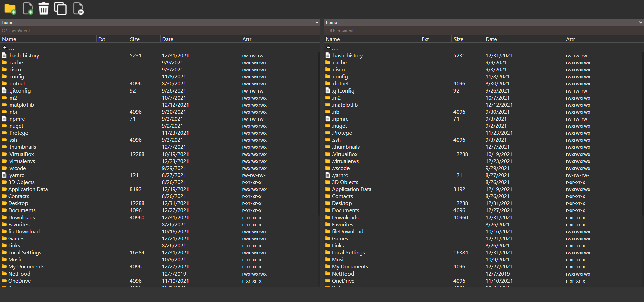Viewport: 644px width, 302px height.
Task: Click the right pane vertical scrollbar
Action: click(642, 134)
